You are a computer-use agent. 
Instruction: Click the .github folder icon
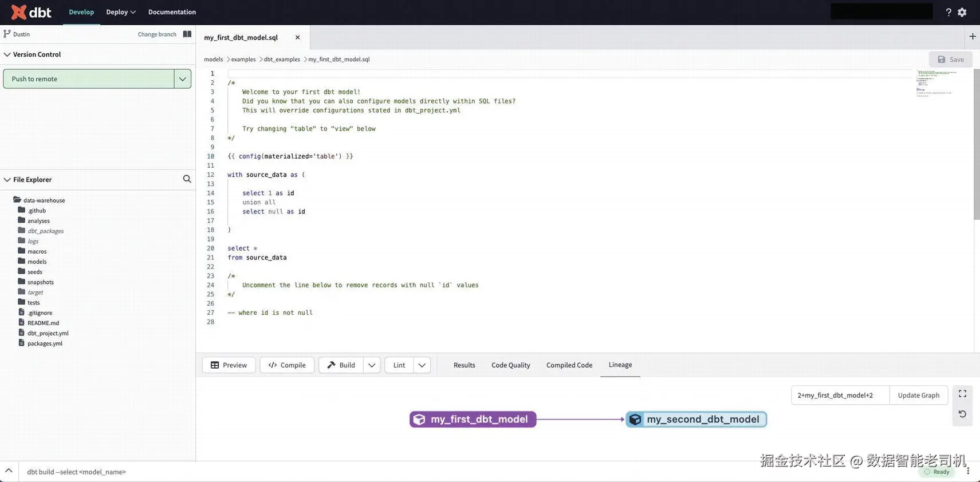click(x=22, y=210)
